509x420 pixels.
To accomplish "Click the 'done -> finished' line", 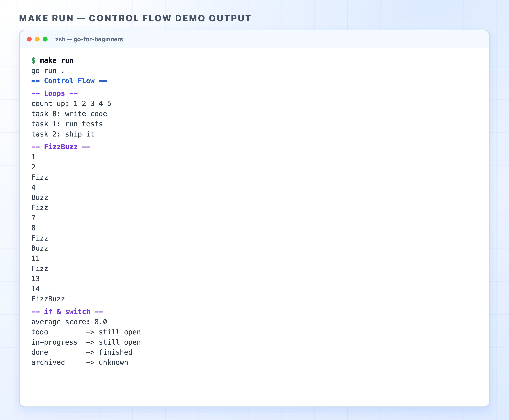I will [x=82, y=352].
